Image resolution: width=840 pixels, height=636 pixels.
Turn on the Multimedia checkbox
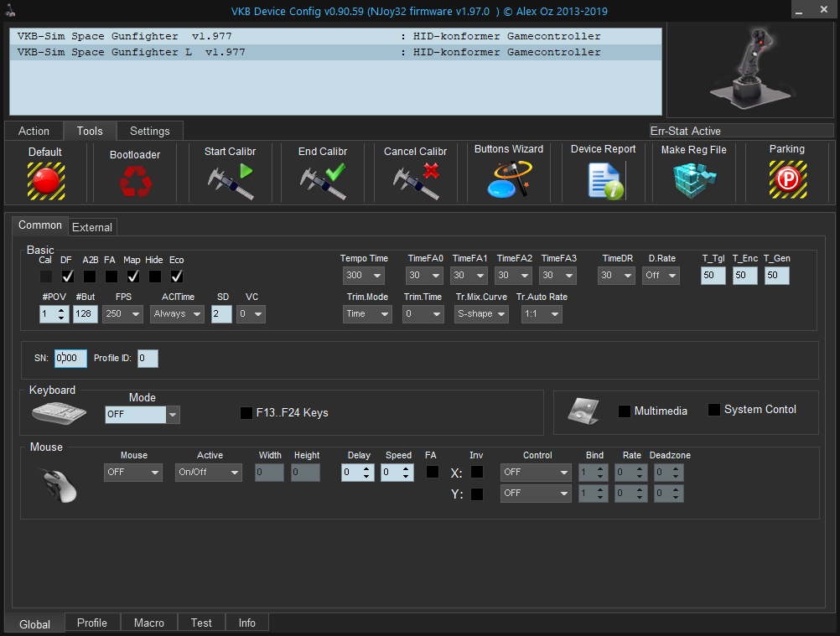(x=624, y=411)
